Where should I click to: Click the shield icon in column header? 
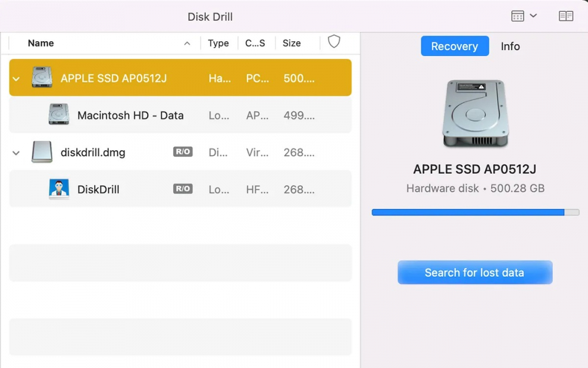[x=334, y=42]
